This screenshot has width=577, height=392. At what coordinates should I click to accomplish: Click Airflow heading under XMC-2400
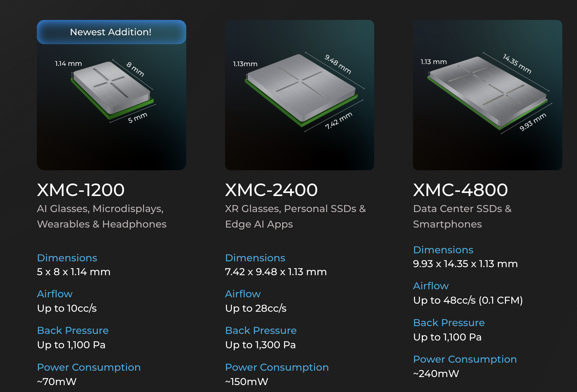[243, 294]
